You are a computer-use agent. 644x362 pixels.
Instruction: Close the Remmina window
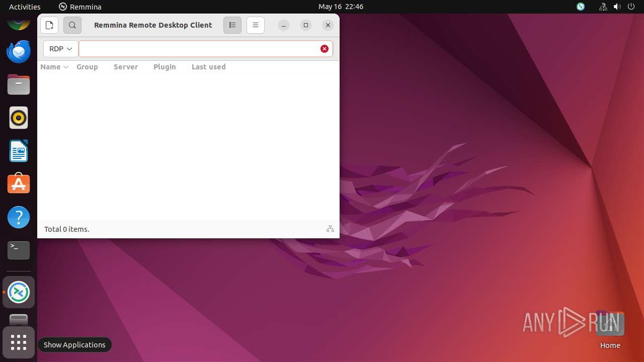328,25
